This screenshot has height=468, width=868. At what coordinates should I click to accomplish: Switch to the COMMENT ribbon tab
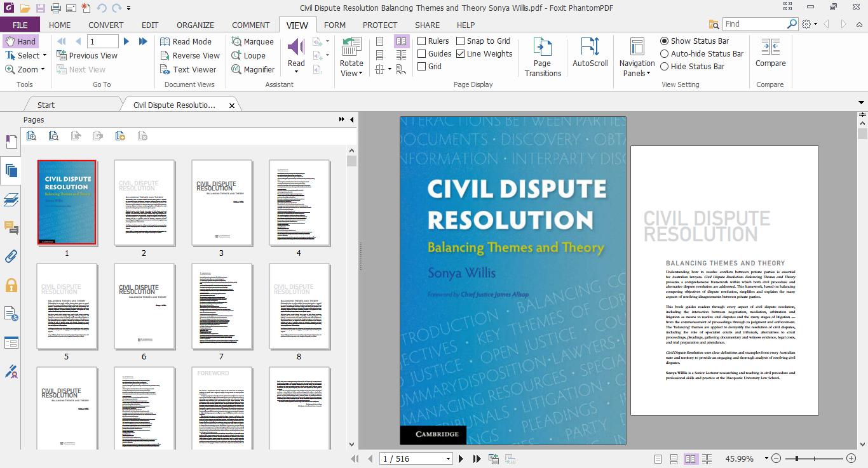coord(250,25)
